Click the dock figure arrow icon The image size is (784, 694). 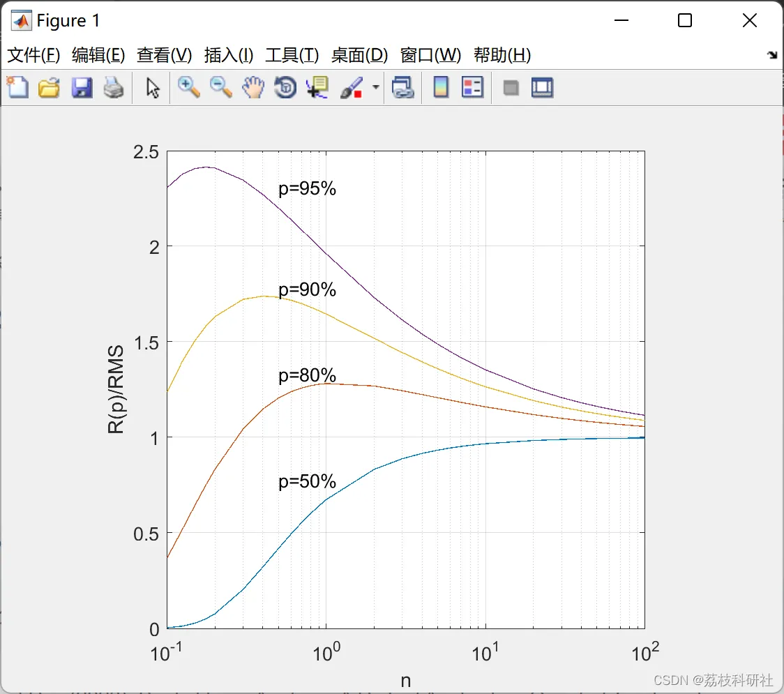[772, 55]
